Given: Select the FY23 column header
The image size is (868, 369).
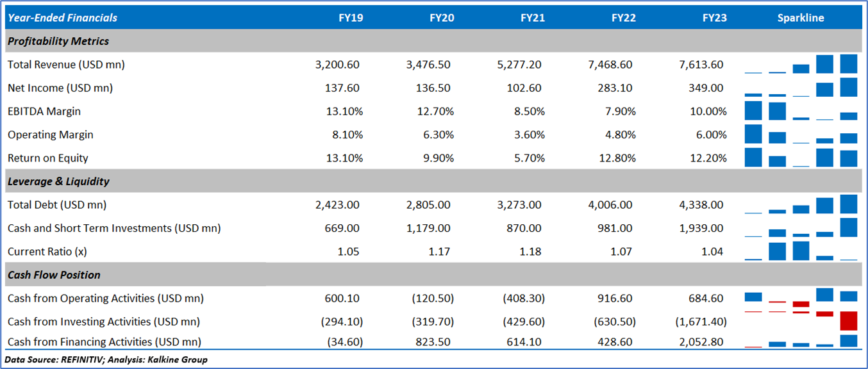Looking at the screenshot, I should (714, 18).
